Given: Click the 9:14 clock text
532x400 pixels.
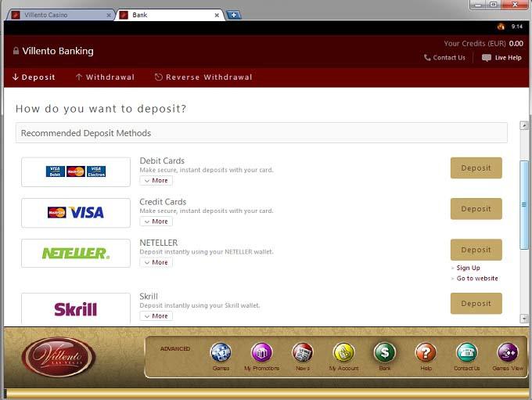Looking at the screenshot, I should tap(517, 27).
